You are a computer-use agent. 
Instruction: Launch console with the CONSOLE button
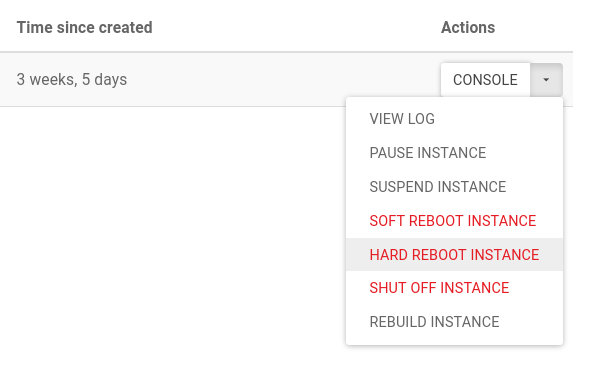click(x=485, y=80)
